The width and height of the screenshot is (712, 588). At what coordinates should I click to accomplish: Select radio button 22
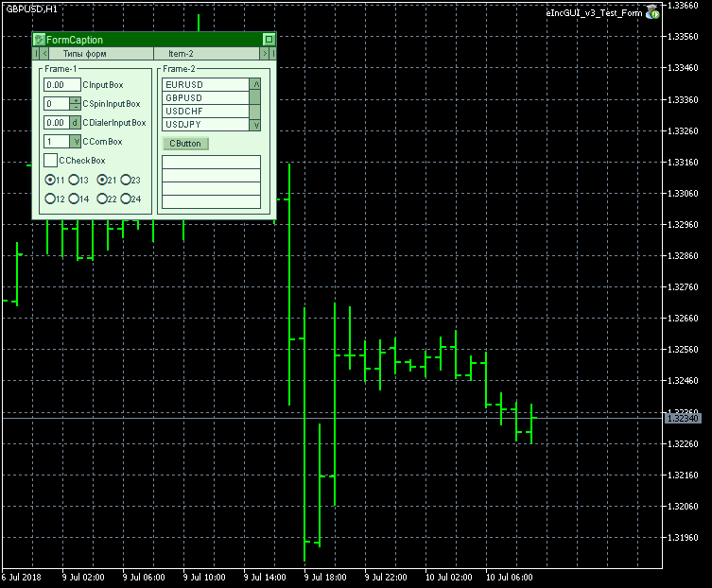102,199
